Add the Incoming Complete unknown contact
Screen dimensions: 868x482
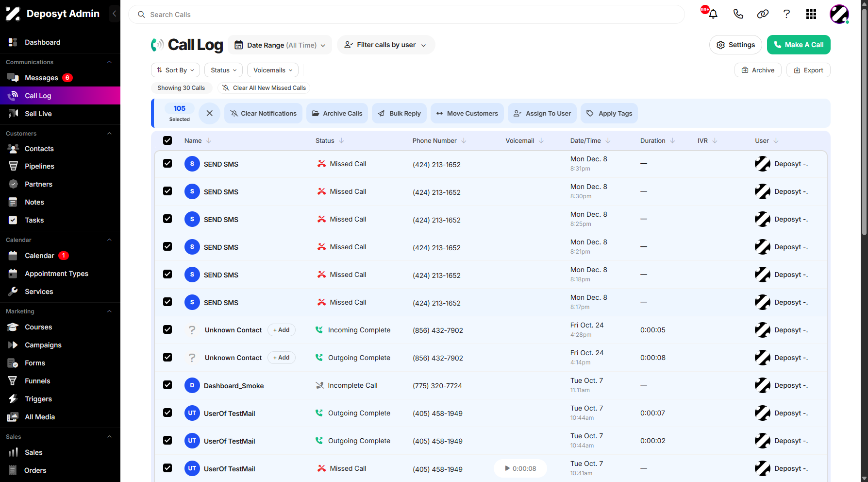coord(281,330)
